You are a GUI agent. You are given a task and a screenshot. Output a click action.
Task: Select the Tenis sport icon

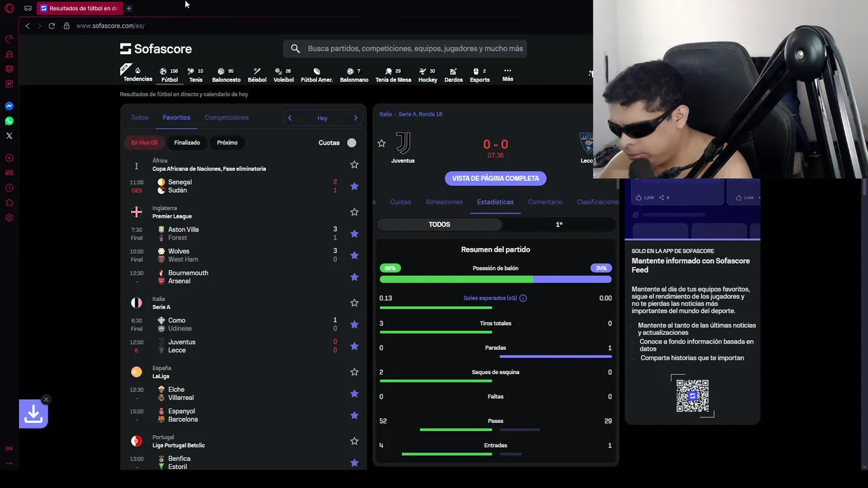coord(195,75)
